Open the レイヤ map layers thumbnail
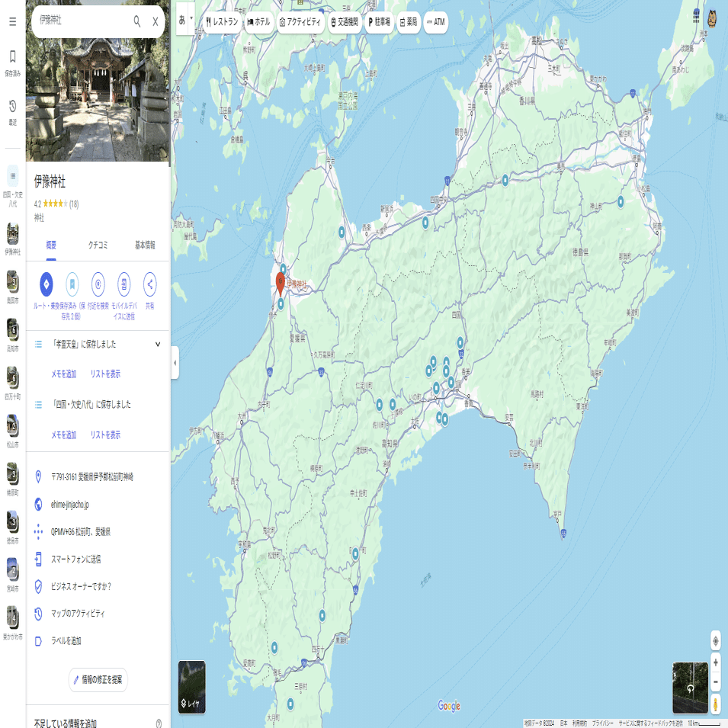 click(x=192, y=687)
